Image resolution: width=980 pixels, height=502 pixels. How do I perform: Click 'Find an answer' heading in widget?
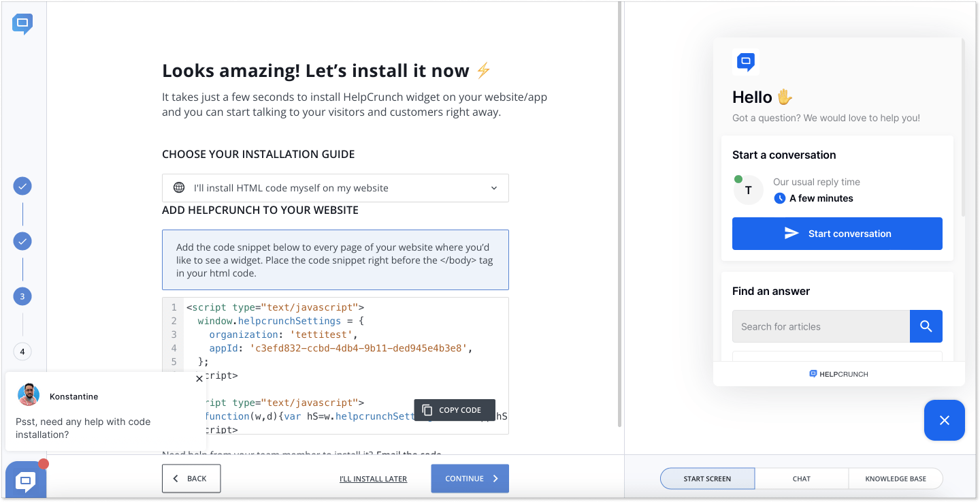point(771,291)
